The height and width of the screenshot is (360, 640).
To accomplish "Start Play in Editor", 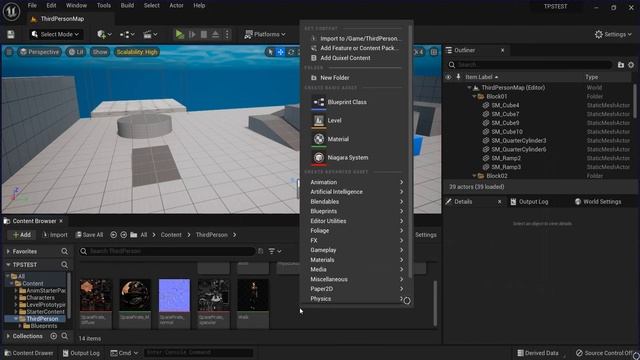I will pos(179,35).
